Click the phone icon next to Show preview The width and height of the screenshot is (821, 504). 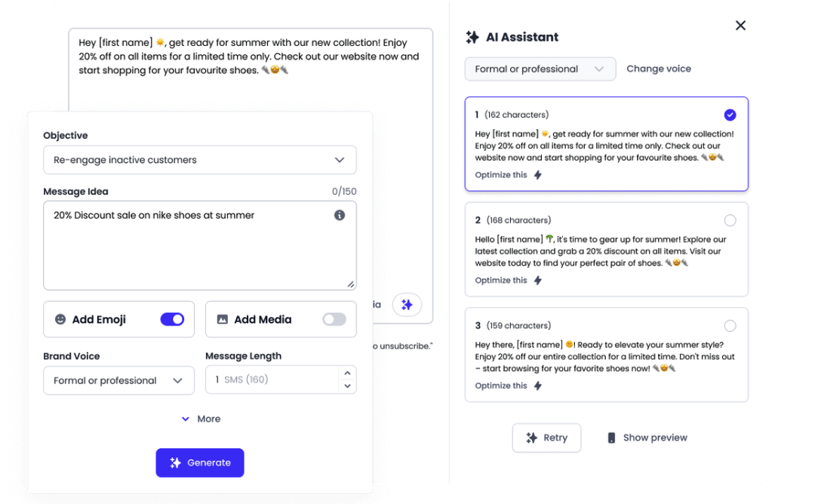(x=611, y=438)
